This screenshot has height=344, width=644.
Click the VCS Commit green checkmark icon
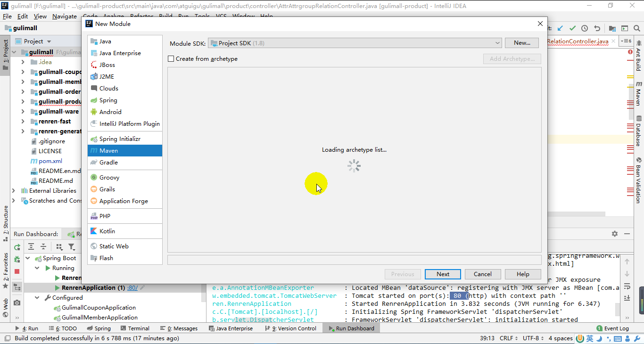[572, 28]
